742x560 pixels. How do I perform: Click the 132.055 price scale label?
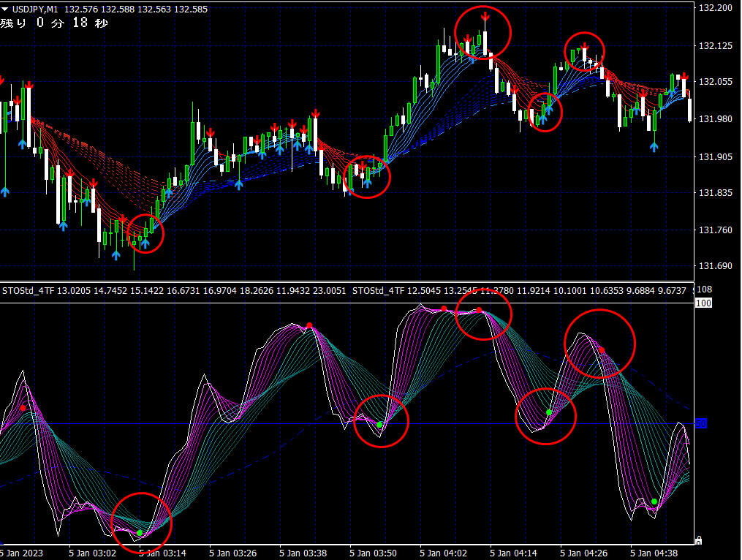pos(716,81)
